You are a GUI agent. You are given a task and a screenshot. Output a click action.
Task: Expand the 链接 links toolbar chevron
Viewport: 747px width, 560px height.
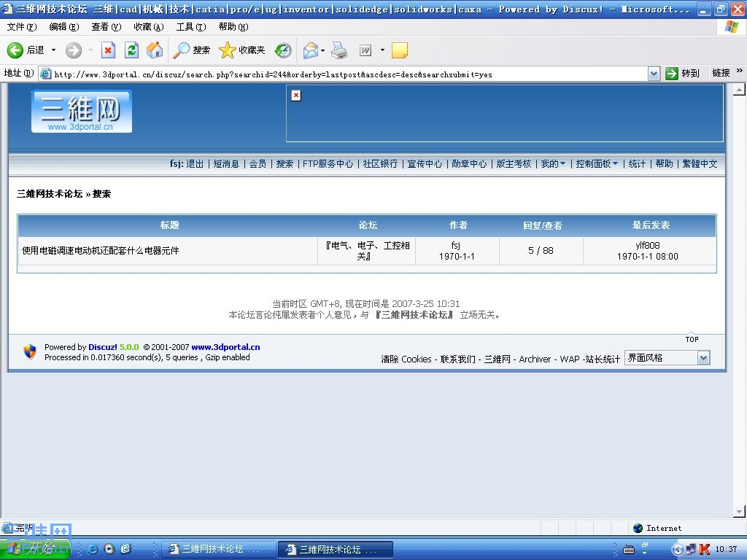[x=740, y=71]
